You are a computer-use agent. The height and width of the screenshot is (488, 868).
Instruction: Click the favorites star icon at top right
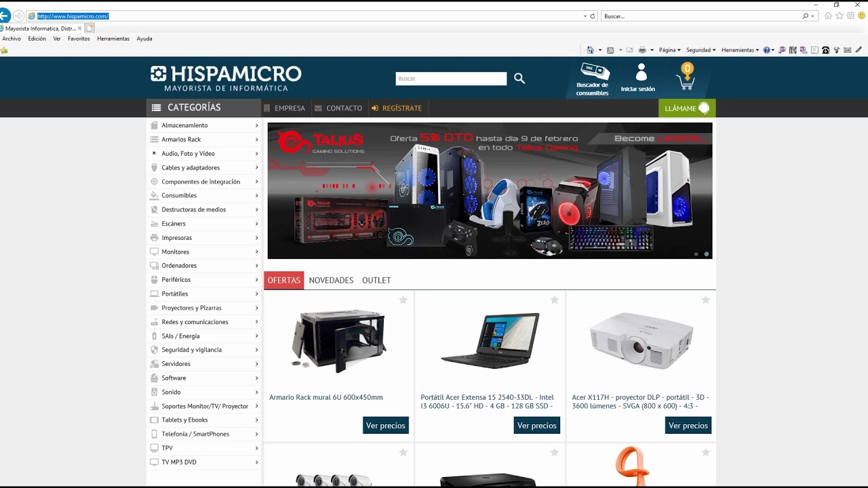coord(840,16)
